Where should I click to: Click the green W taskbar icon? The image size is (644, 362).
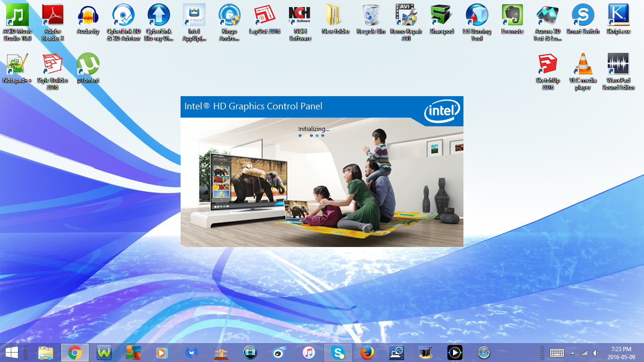pos(104,353)
